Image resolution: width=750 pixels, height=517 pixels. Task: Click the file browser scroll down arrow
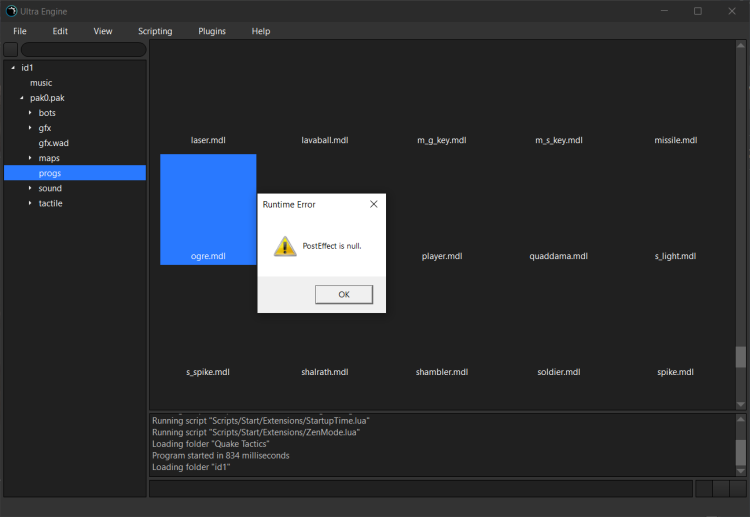pyautogui.click(x=741, y=404)
